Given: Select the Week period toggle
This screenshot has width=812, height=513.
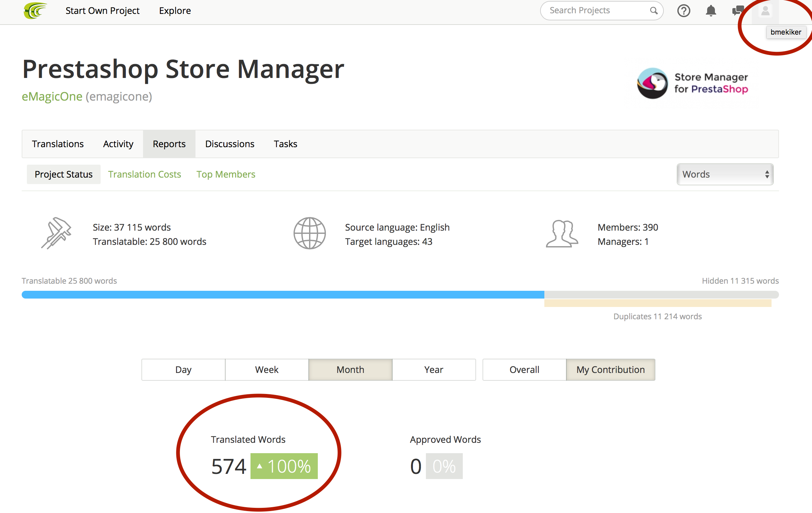Looking at the screenshot, I should 267,370.
